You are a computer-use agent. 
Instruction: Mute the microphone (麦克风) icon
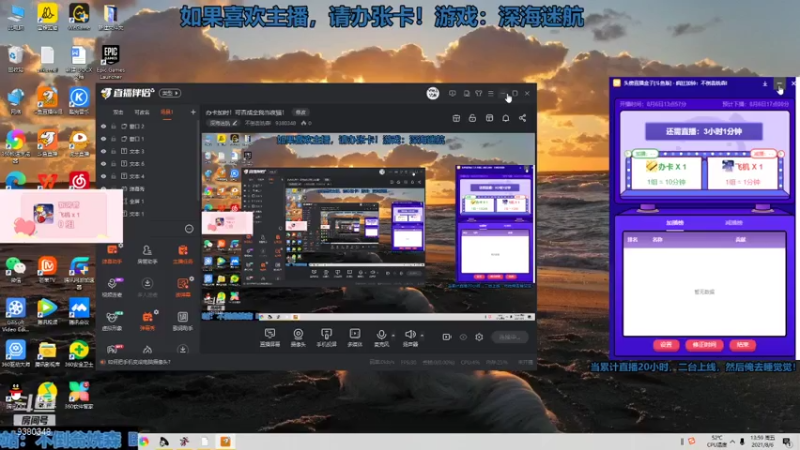381,335
